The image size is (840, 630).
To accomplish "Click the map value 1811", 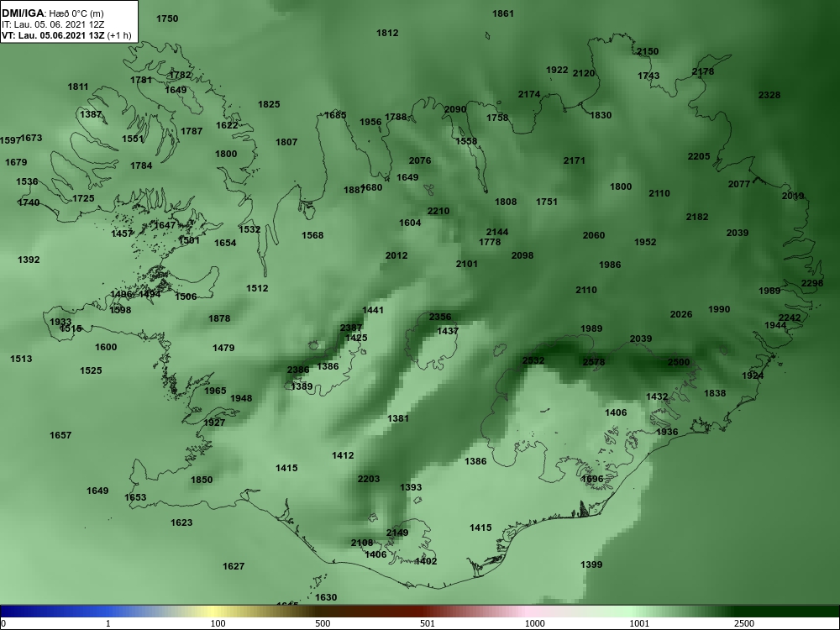I will point(78,87).
